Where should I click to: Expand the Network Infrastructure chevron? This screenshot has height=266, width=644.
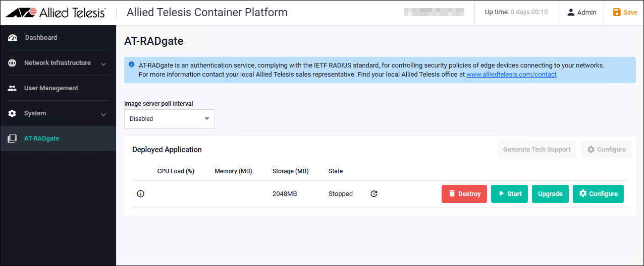click(103, 64)
